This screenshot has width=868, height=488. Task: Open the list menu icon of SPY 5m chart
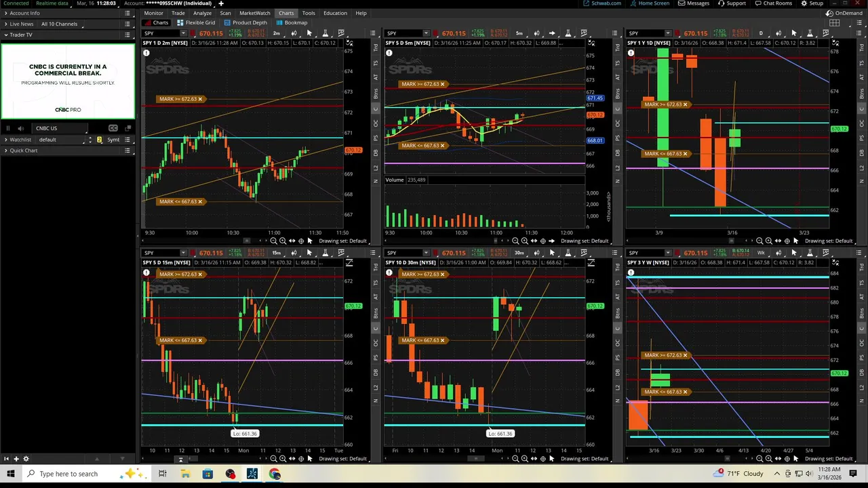[615, 33]
